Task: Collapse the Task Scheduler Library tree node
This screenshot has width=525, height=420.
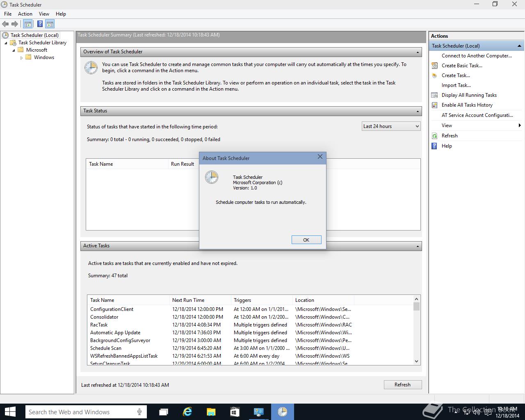Action: click(x=6, y=43)
